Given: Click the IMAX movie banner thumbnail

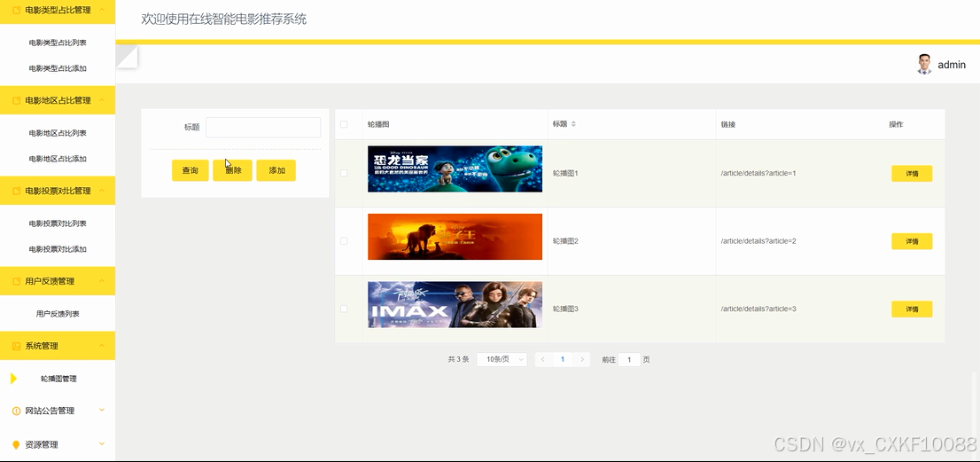Looking at the screenshot, I should [x=455, y=304].
